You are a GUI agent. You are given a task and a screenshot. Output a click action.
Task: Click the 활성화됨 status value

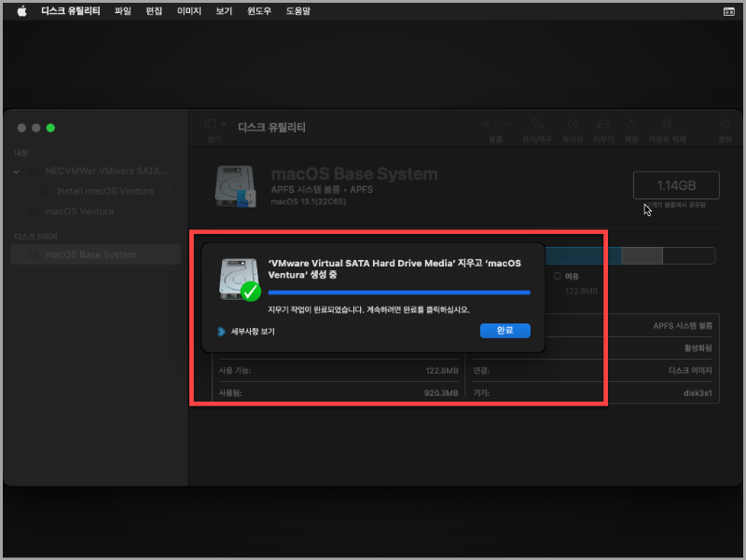pyautogui.click(x=698, y=348)
